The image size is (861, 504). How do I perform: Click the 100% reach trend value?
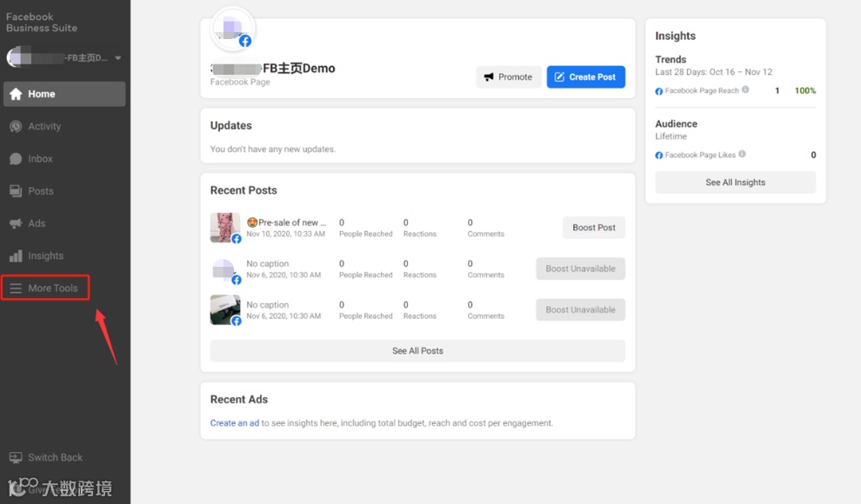(805, 90)
